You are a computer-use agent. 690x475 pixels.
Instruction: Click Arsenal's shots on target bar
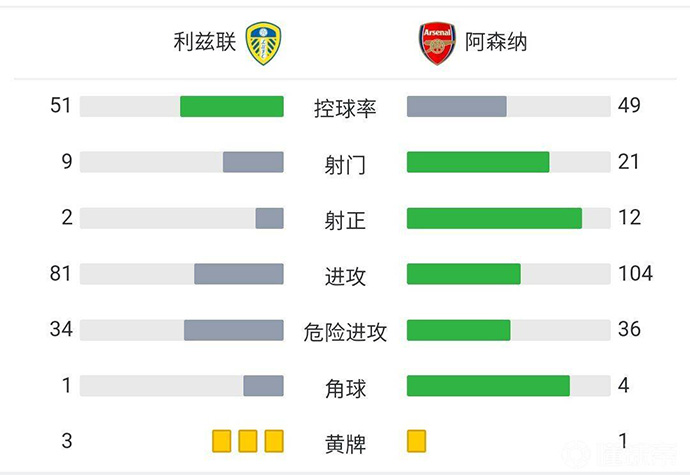pyautogui.click(x=494, y=218)
